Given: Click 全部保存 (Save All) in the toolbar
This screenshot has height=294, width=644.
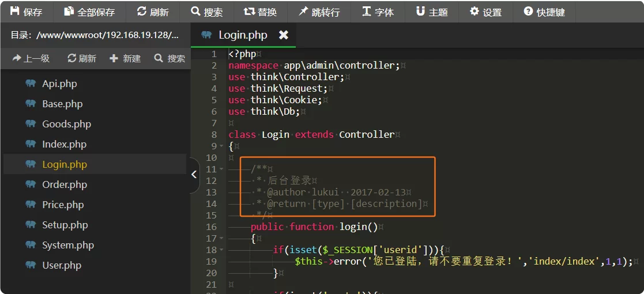Looking at the screenshot, I should pos(89,12).
